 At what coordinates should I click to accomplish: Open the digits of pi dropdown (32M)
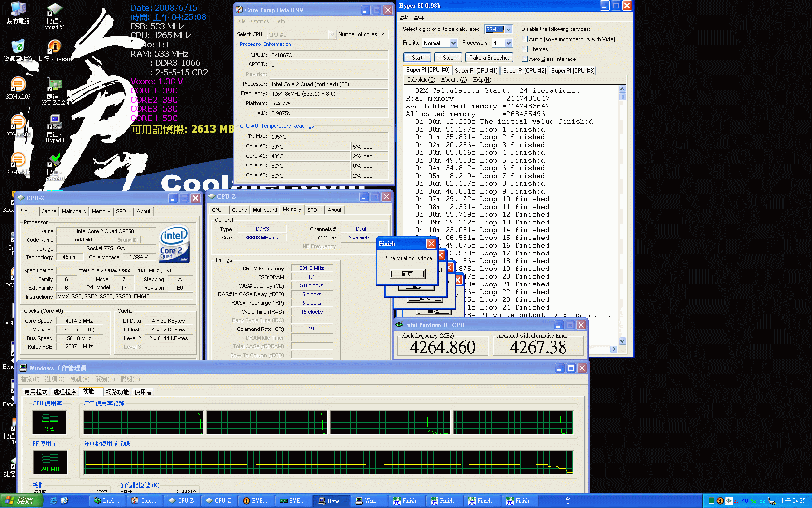[508, 29]
